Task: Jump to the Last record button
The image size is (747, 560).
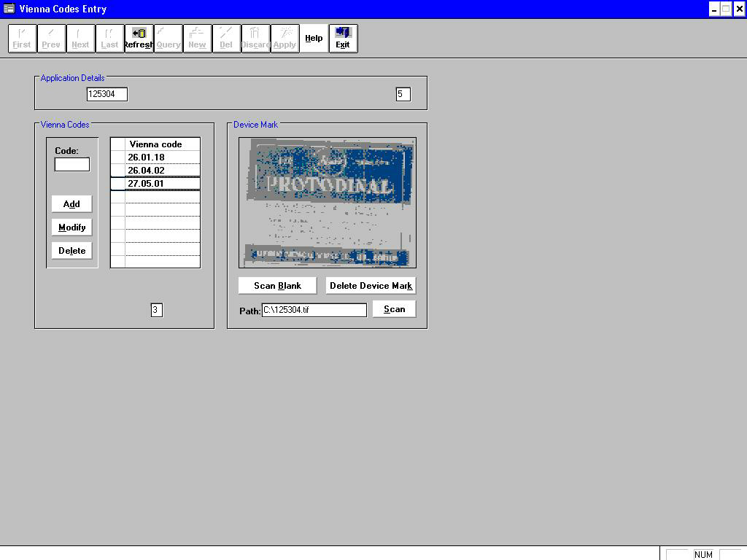Action: 109,39
